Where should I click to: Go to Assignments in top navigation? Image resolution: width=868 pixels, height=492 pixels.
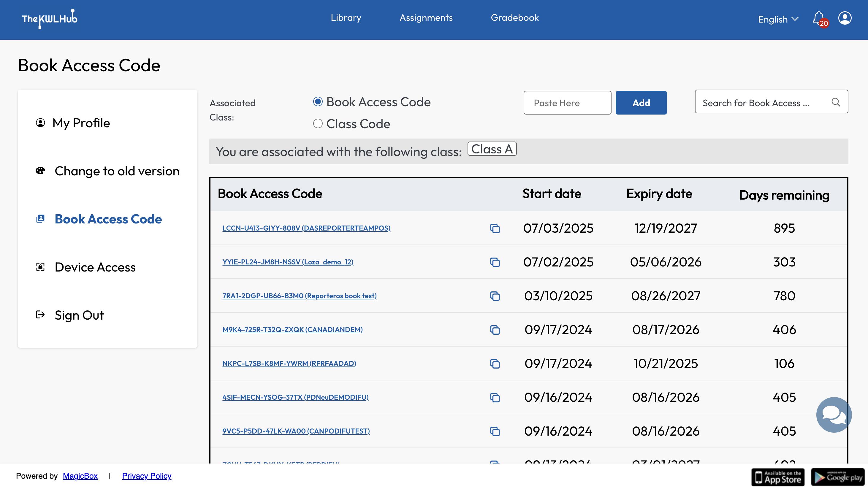(x=426, y=18)
